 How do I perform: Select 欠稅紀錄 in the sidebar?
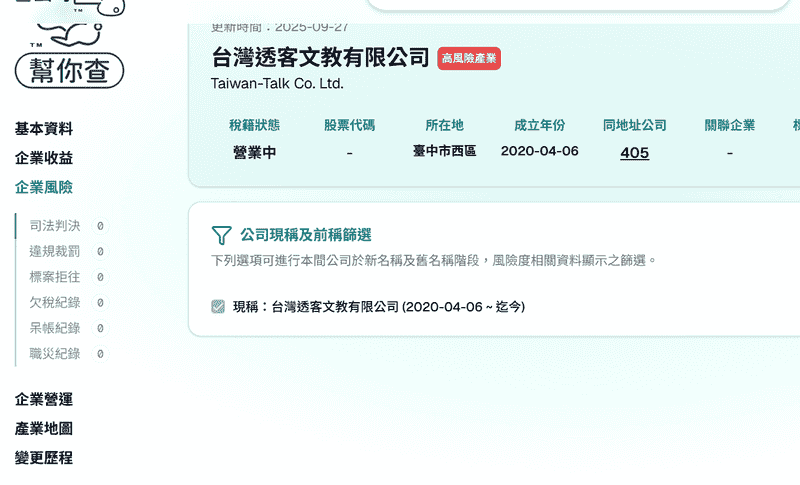point(55,302)
